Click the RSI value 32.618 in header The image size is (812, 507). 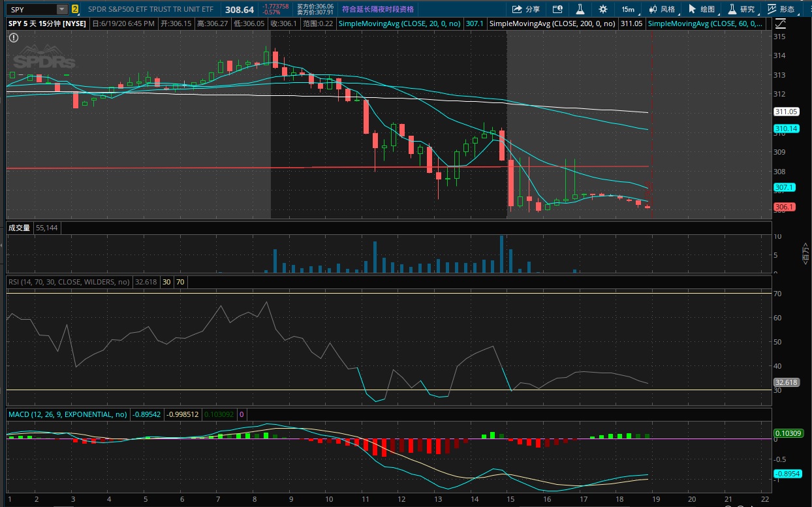[146, 282]
